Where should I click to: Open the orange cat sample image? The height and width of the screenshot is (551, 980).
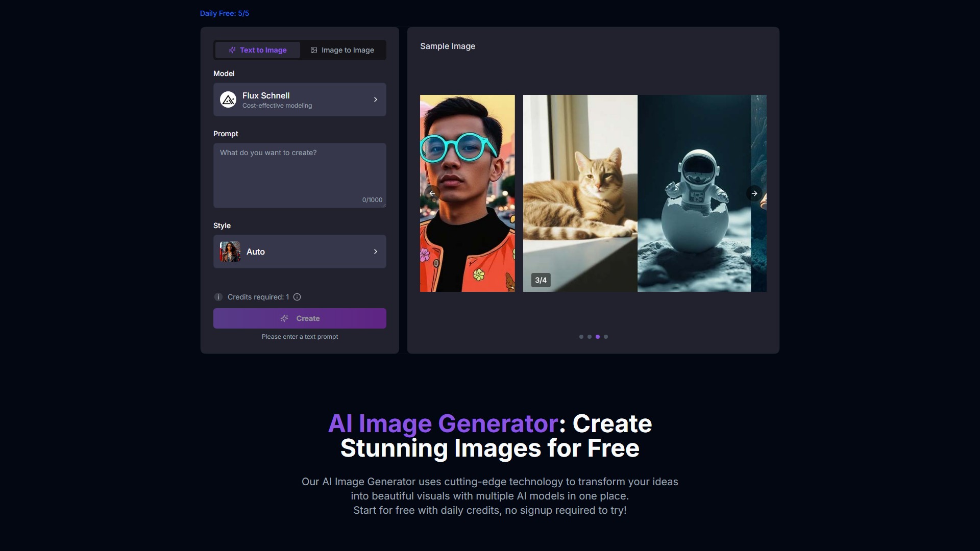coord(580,193)
